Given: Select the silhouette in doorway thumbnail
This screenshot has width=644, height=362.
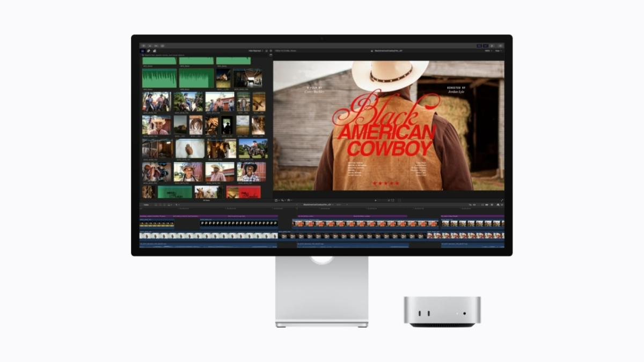Looking at the screenshot, I should pos(227,125).
